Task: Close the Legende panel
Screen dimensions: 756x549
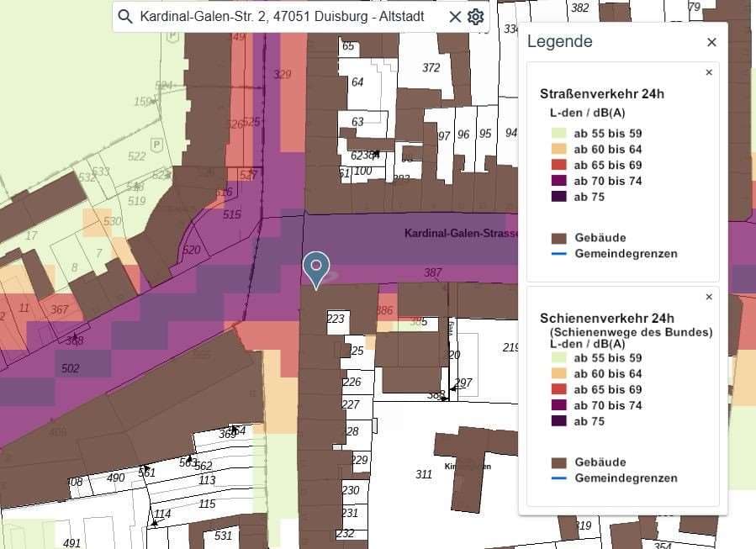Action: [x=711, y=42]
